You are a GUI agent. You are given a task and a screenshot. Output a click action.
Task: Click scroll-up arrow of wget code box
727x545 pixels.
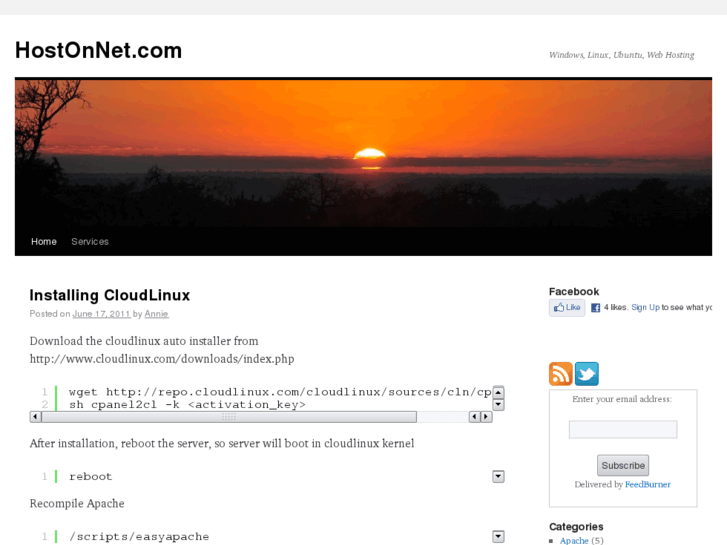[x=498, y=392]
